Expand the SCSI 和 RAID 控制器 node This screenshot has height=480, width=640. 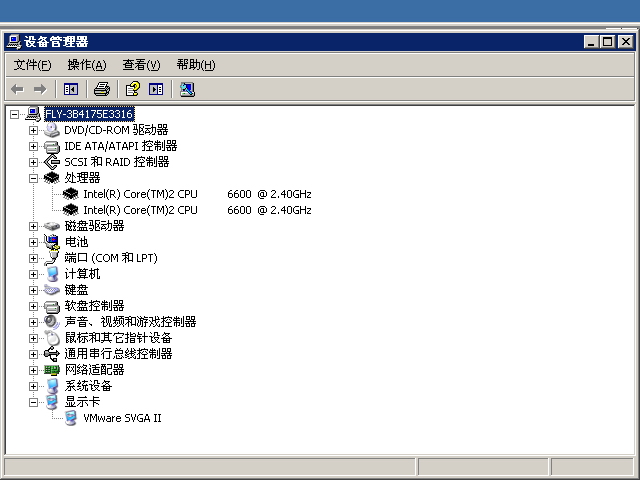click(x=33, y=162)
